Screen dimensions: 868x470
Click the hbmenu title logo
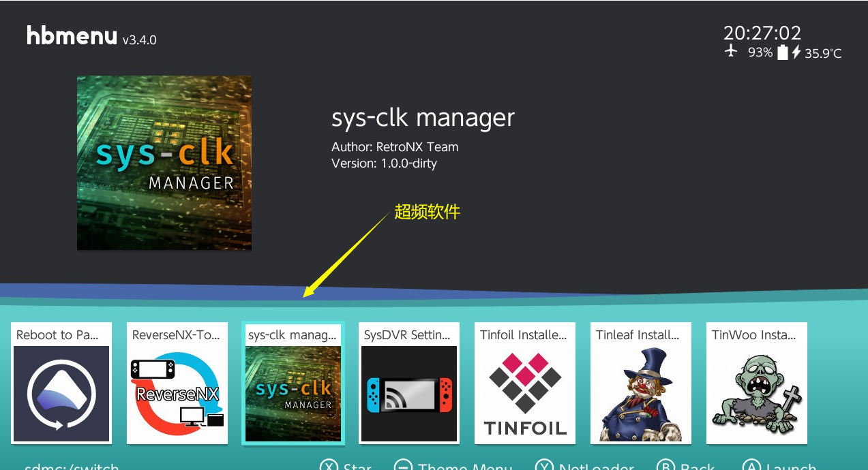coord(72,36)
